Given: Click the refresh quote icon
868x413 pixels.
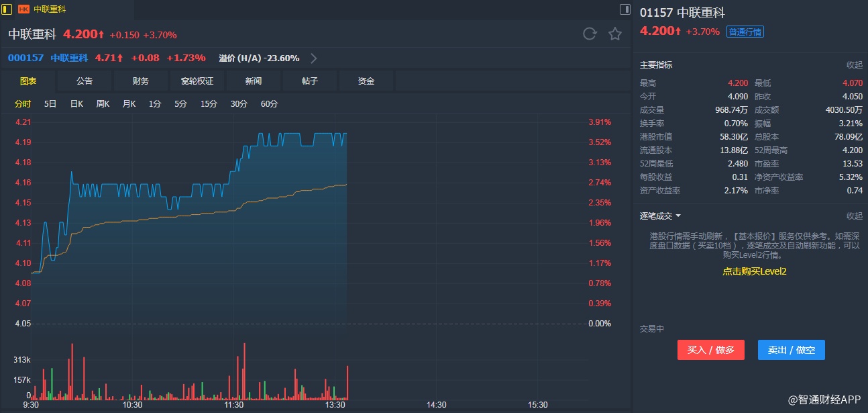Looking at the screenshot, I should (590, 34).
